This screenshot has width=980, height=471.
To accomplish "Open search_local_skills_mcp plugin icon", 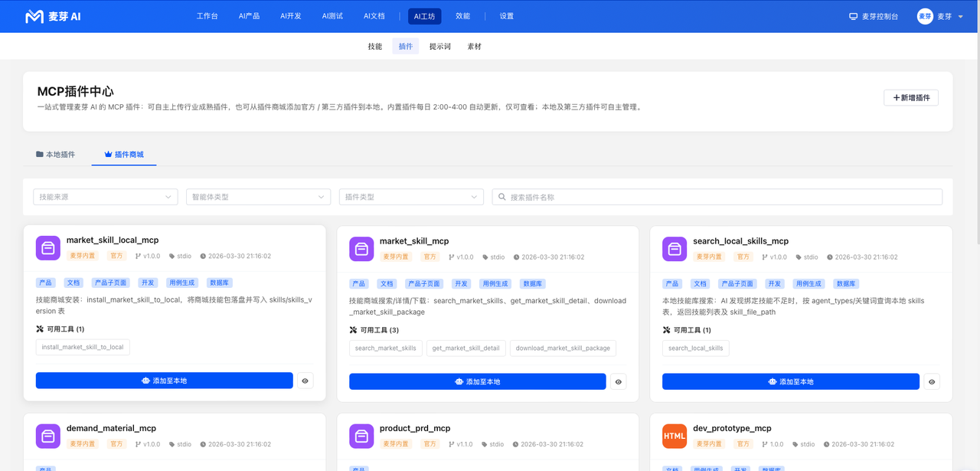I will tap(675, 249).
